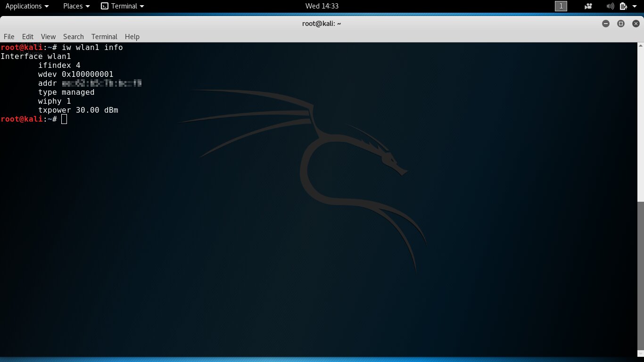Click the Wed 14:33 clock
The image size is (644, 362).
[322, 6]
